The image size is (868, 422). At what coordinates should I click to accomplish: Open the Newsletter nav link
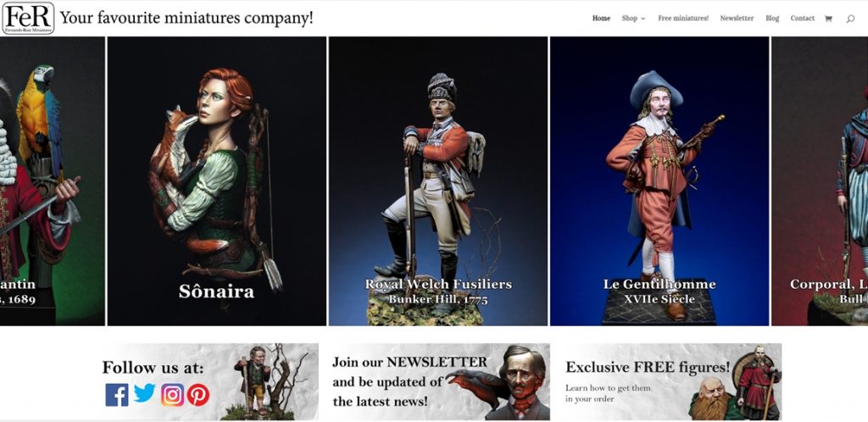pyautogui.click(x=737, y=19)
